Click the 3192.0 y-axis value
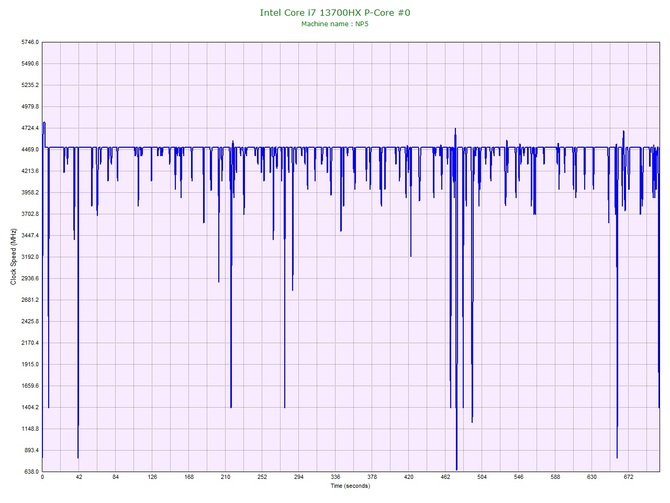Image resolution: width=670 pixels, height=503 pixels. click(x=30, y=257)
